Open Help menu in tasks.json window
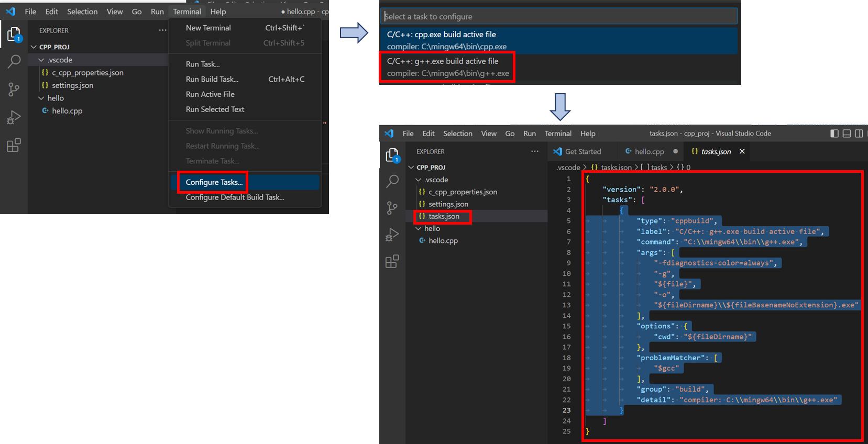868x444 pixels. [x=588, y=134]
